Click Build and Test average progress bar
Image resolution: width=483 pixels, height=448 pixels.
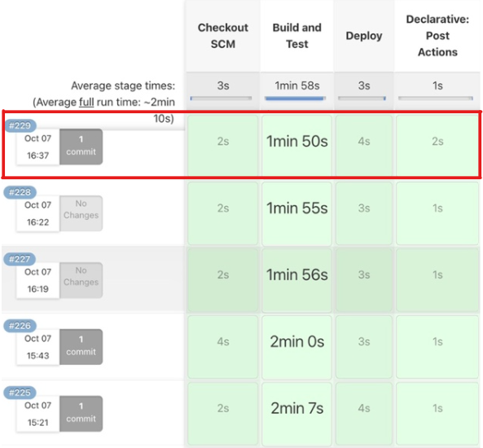pos(295,99)
